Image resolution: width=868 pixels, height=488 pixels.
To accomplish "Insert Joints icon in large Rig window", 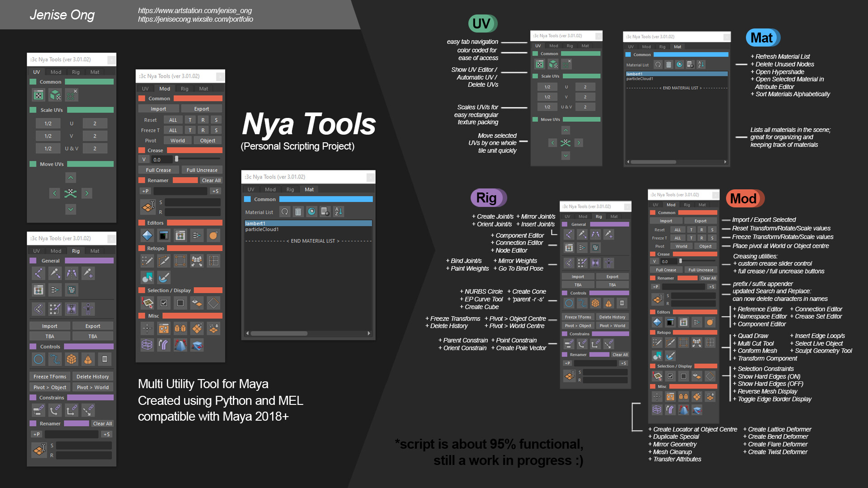I will pos(88,273).
